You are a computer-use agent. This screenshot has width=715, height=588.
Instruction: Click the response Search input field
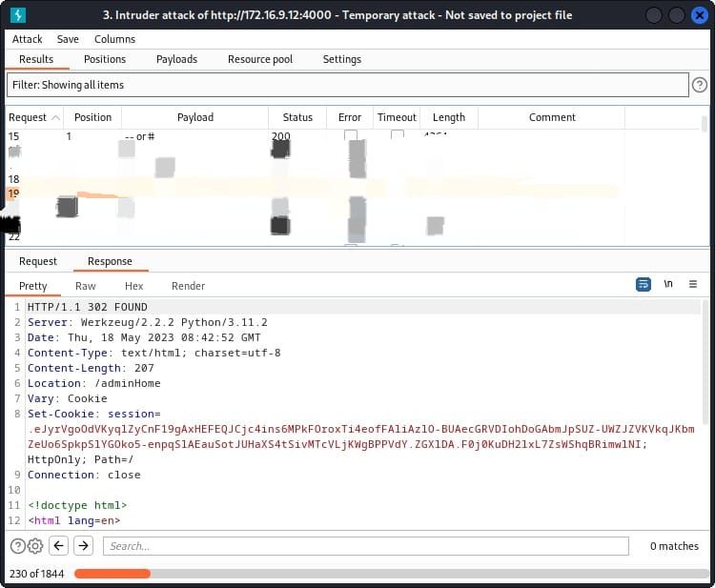tap(366, 546)
